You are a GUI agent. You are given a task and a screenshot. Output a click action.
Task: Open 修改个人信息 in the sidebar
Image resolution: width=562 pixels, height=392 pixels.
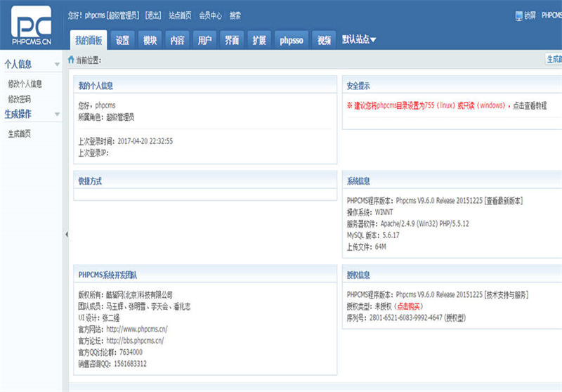point(25,84)
